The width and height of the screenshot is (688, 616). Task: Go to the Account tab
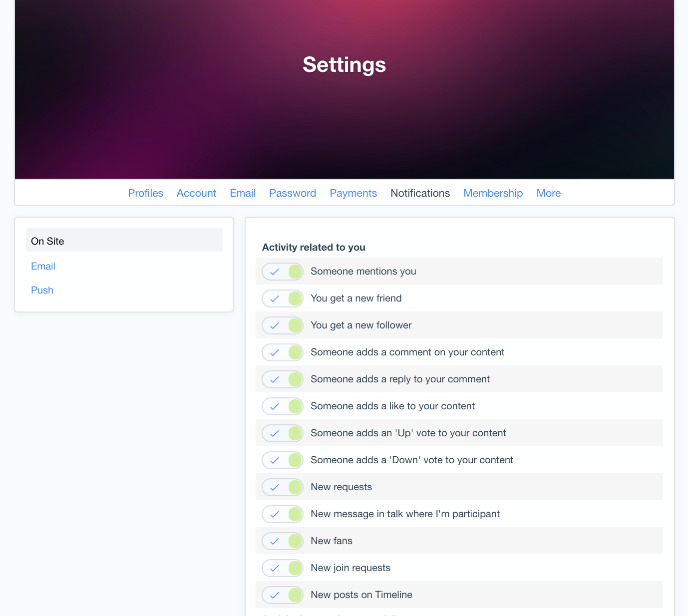(x=196, y=193)
